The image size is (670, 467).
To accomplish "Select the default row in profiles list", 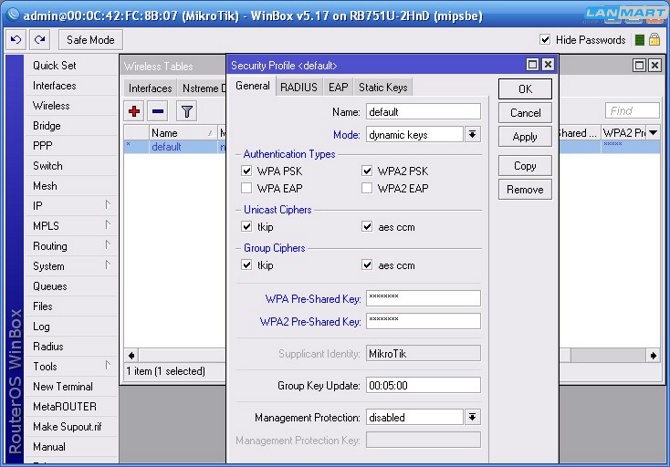I will [175, 147].
